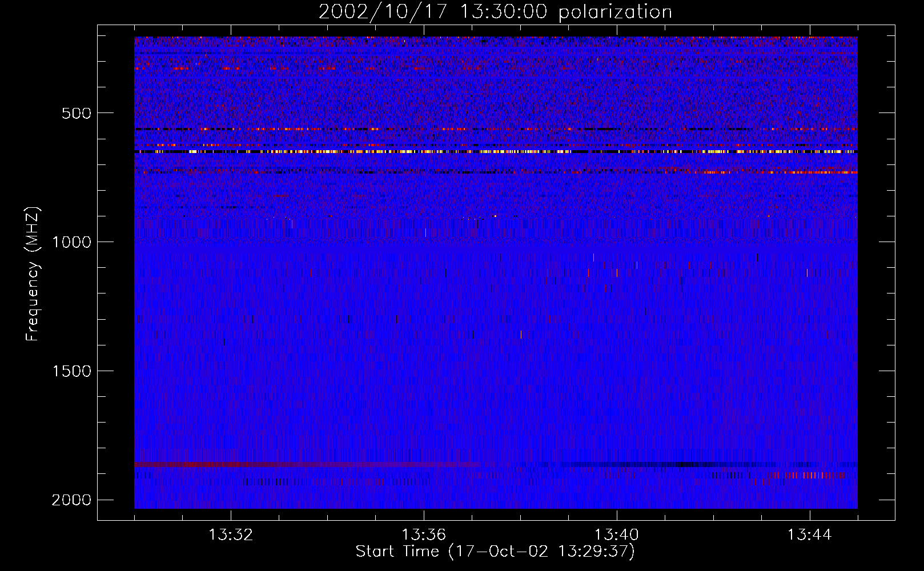The width and height of the screenshot is (924, 571).
Task: Select the 1500 frequency tick label
Action: pyautogui.click(x=71, y=371)
